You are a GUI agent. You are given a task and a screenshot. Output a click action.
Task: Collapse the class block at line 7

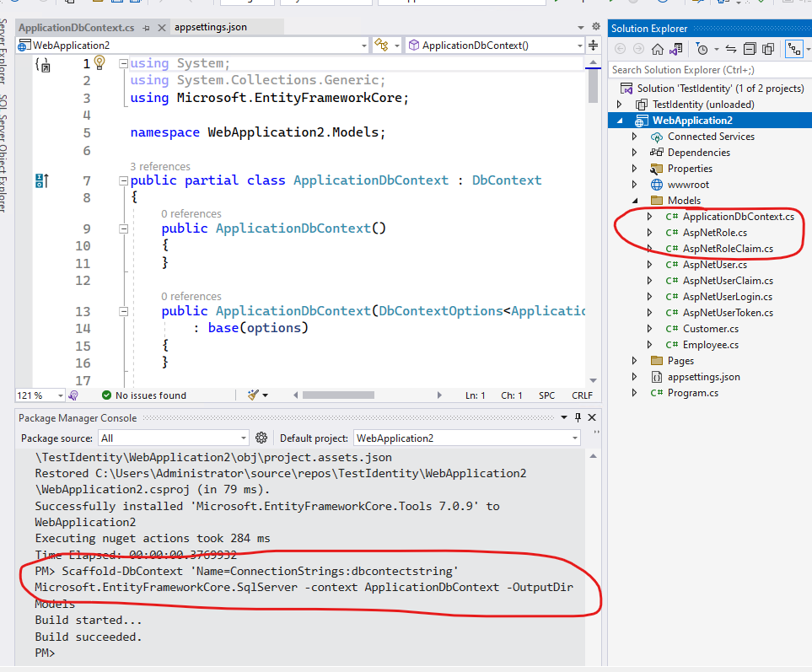(x=123, y=180)
